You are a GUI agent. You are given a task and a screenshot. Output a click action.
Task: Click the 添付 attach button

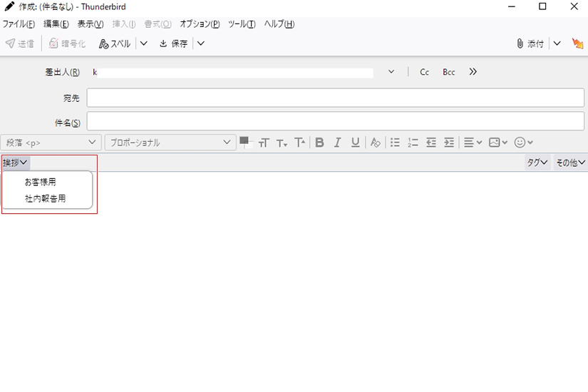click(x=530, y=43)
